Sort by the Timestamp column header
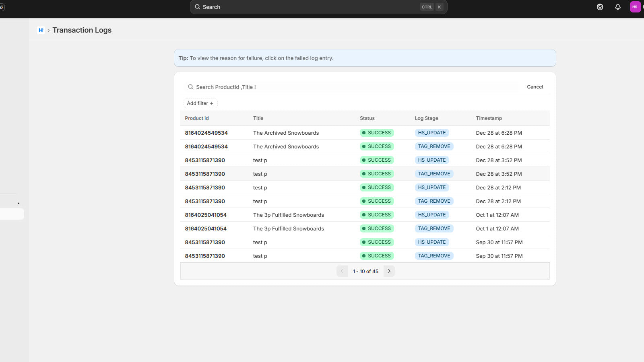This screenshot has height=362, width=644. [489, 118]
